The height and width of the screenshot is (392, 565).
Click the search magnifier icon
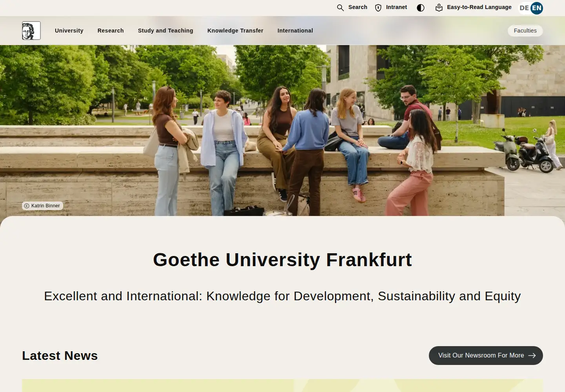click(340, 7)
